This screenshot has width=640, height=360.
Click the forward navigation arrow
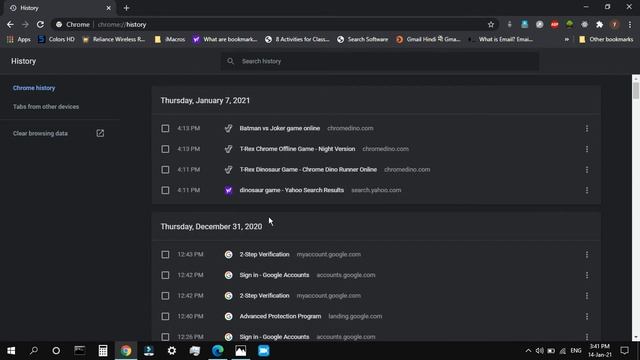pos(25,24)
